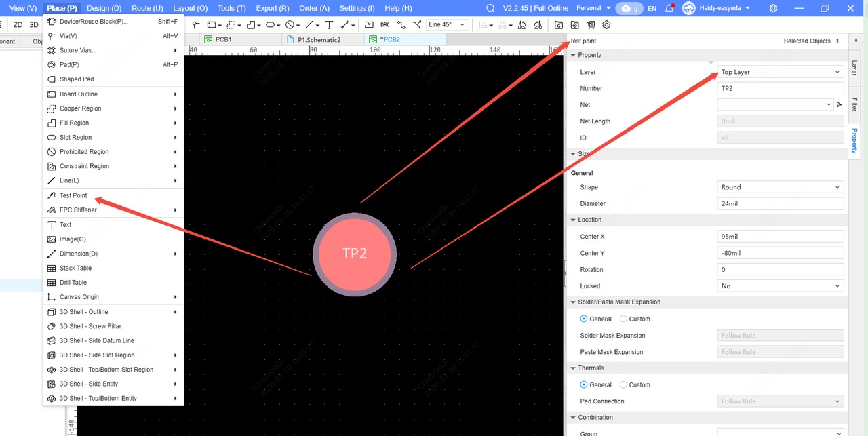Viewport: 868px width, 436px height.
Task: Click the TP2 test point pad on canvas
Action: pos(355,254)
